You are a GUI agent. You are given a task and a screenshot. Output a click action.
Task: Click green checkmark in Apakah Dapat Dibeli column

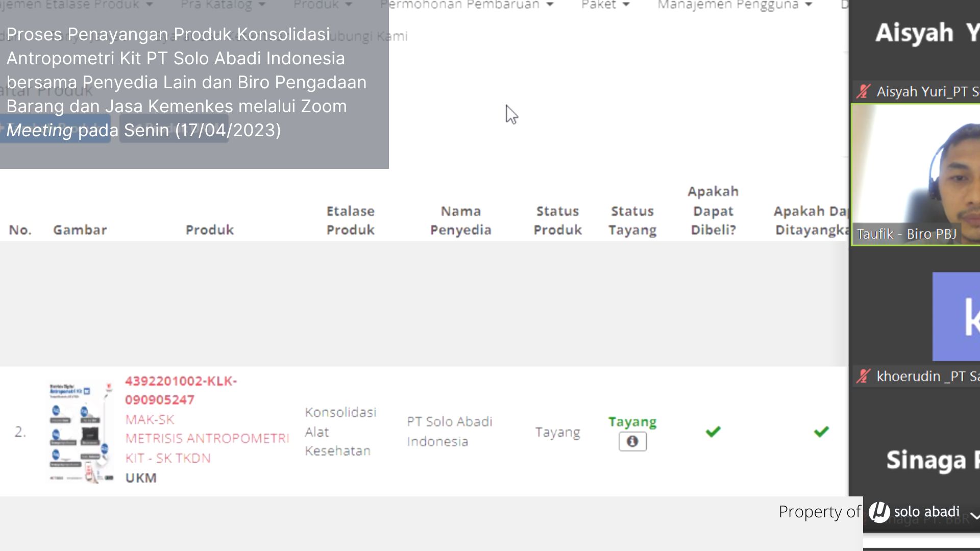[x=713, y=432]
